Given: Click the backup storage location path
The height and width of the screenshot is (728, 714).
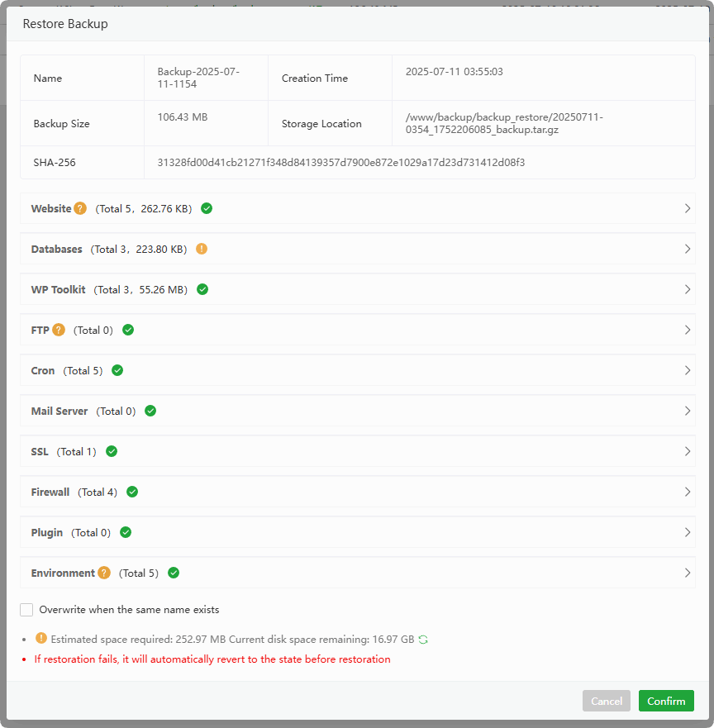Looking at the screenshot, I should click(504, 123).
